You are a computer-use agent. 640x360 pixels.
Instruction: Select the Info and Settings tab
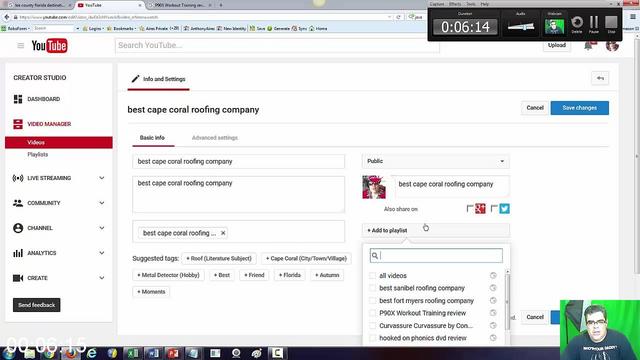pos(158,79)
